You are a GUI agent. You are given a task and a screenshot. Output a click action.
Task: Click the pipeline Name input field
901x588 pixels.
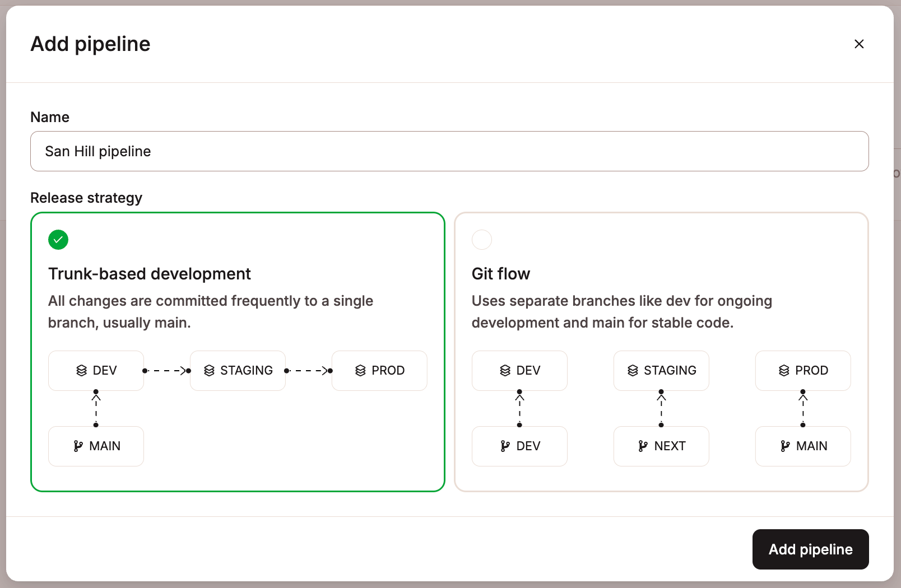coord(448,151)
